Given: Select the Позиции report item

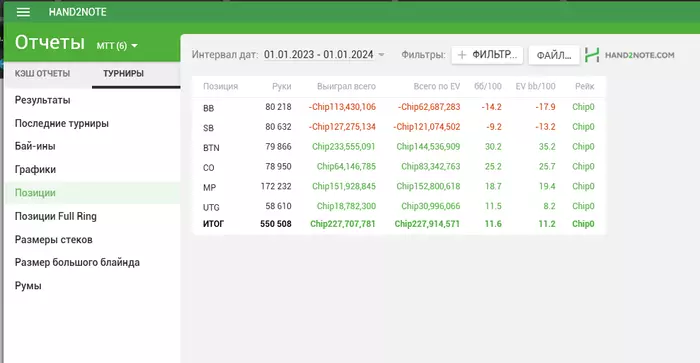Looking at the screenshot, I should [92, 192].
